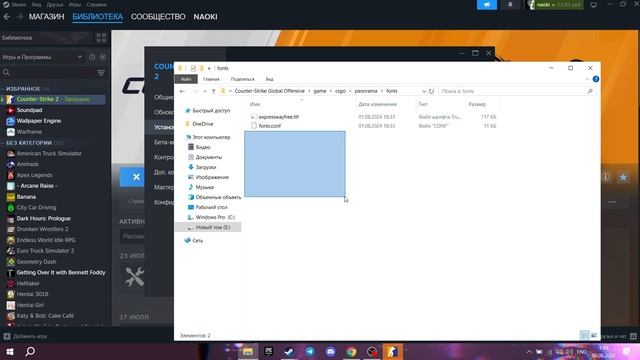Select Geometry Dash in Steam library

[x=36, y=262]
